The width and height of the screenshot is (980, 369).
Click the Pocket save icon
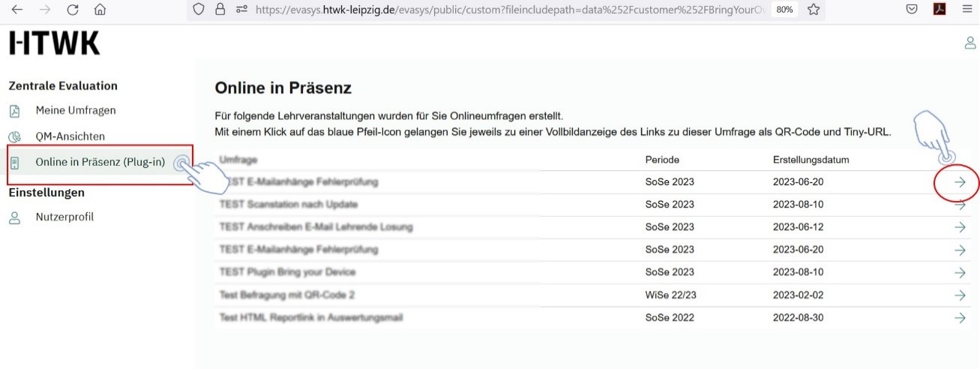tap(912, 10)
